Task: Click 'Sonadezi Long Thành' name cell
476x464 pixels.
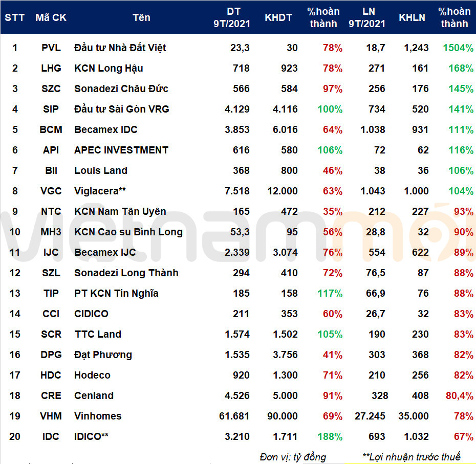Action: [x=126, y=273]
